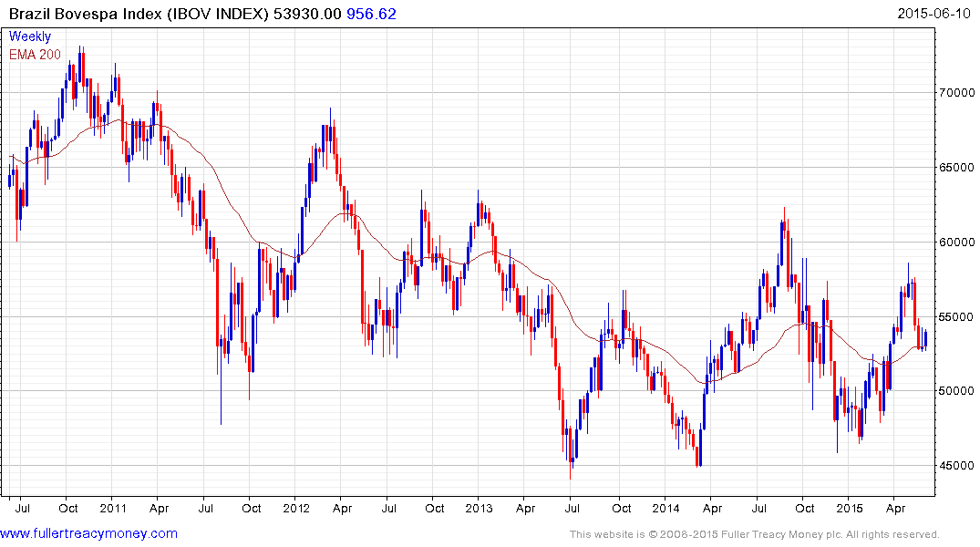Click the 50000 price axis label

tap(956, 391)
